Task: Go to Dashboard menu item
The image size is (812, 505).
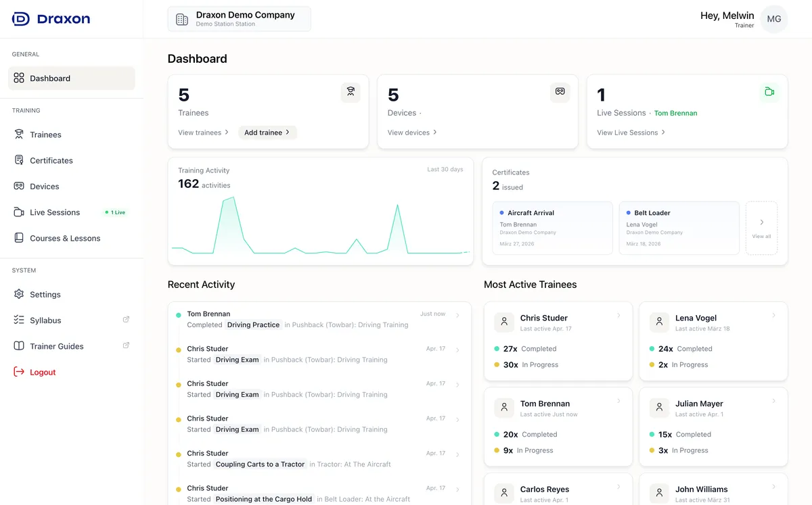Action: pos(72,78)
